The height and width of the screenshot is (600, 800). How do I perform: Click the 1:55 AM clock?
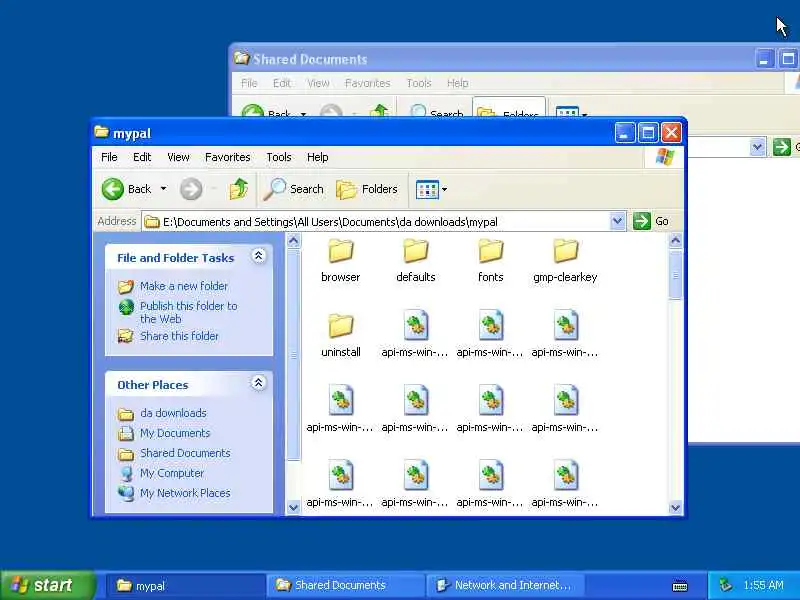(763, 585)
